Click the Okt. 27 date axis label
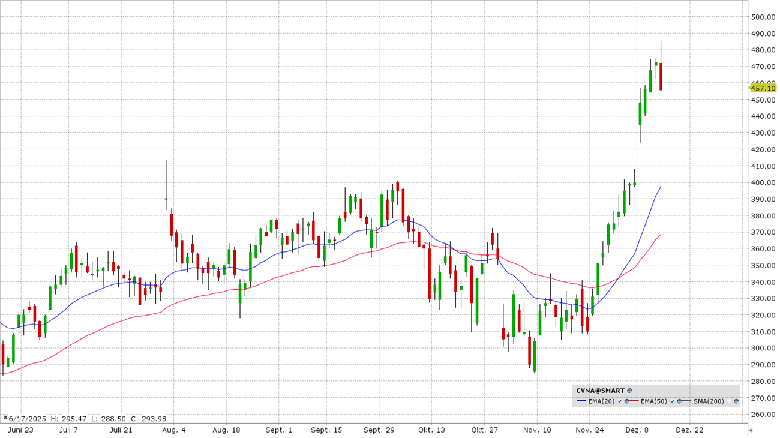Image resolution: width=780 pixels, height=438 pixels. [485, 430]
